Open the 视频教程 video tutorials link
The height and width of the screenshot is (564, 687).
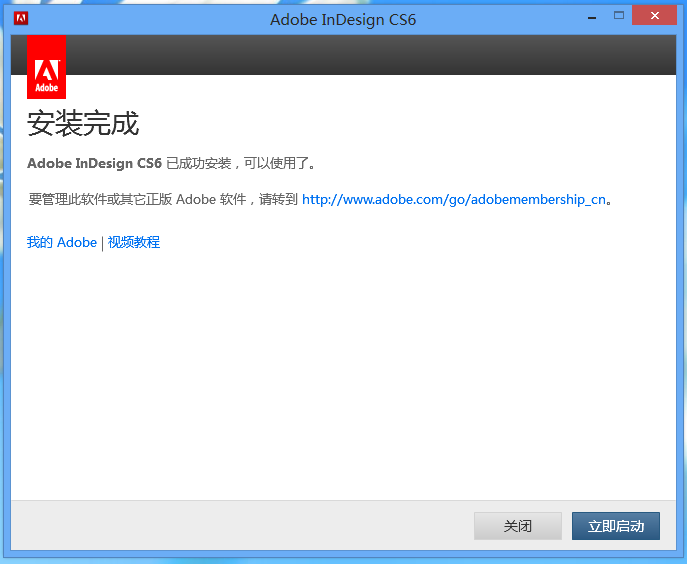(x=134, y=242)
